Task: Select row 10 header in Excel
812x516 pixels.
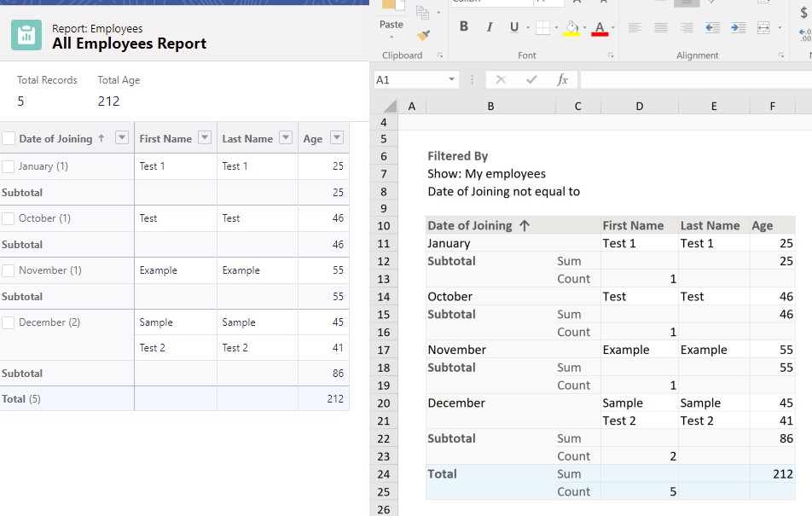Action: tap(384, 226)
